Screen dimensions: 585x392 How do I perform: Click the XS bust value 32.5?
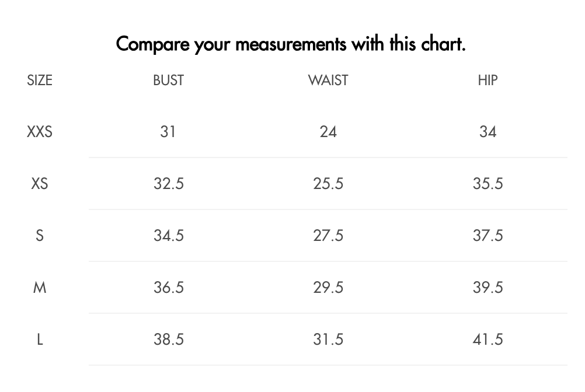click(169, 183)
